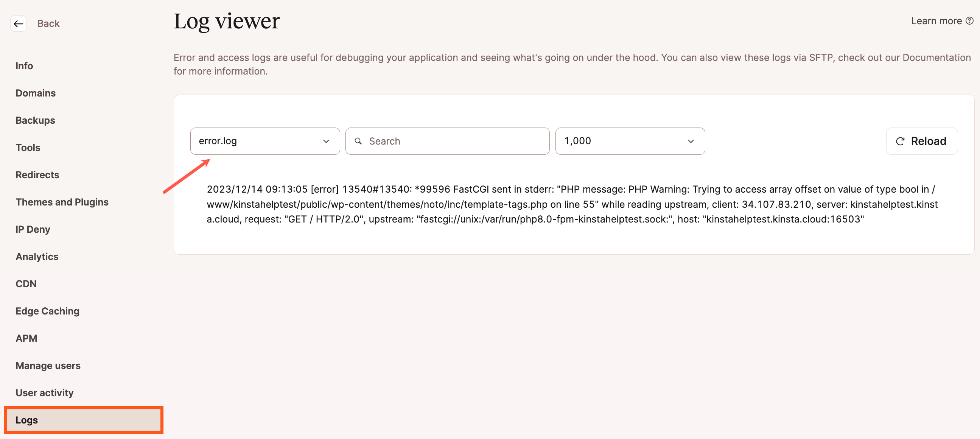Click the Reload button

coord(921,141)
